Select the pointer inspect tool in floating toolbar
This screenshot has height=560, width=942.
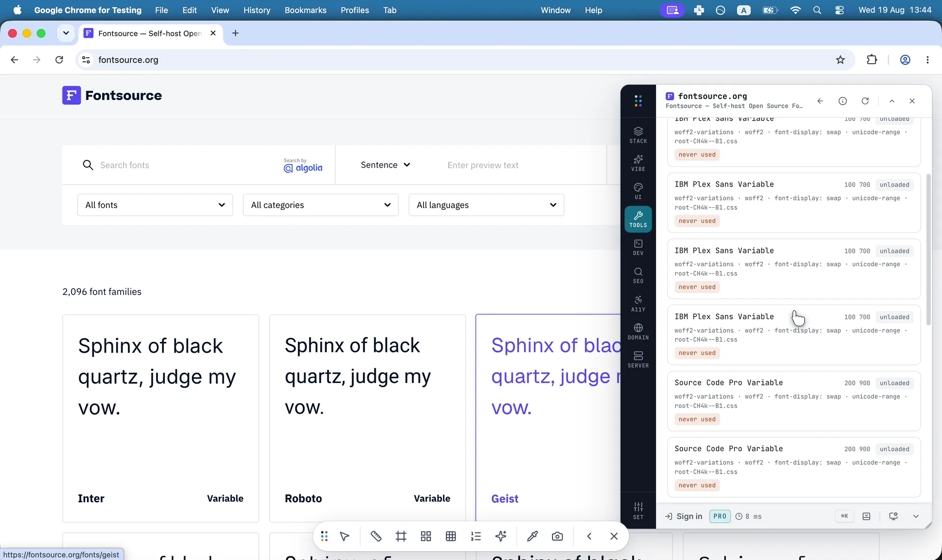(344, 536)
